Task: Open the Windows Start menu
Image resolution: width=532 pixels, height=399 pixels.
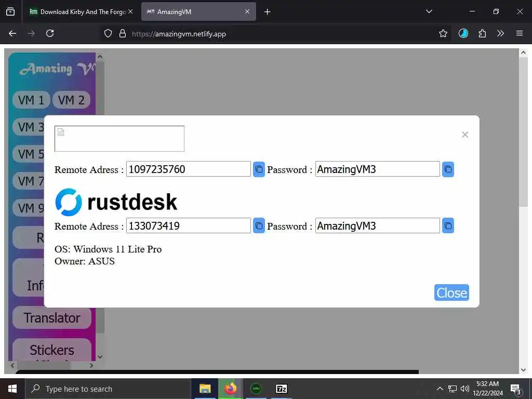Action: point(12,389)
